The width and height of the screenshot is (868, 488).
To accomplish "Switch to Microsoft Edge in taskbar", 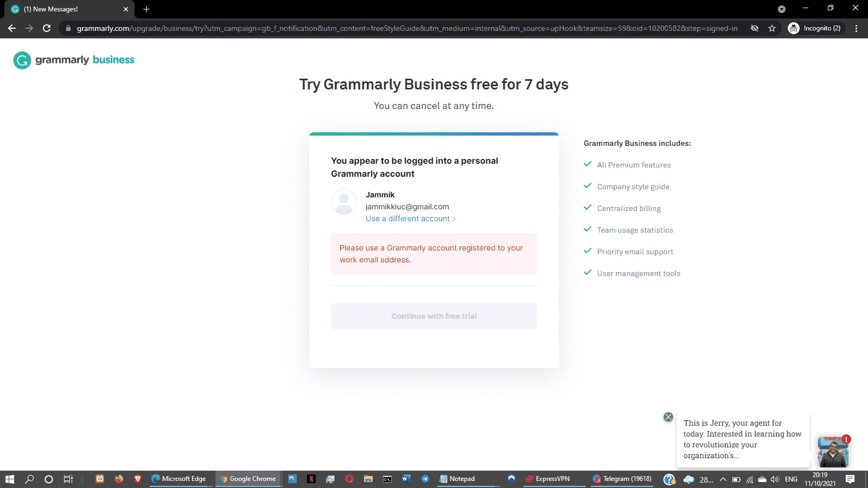I will point(180,479).
